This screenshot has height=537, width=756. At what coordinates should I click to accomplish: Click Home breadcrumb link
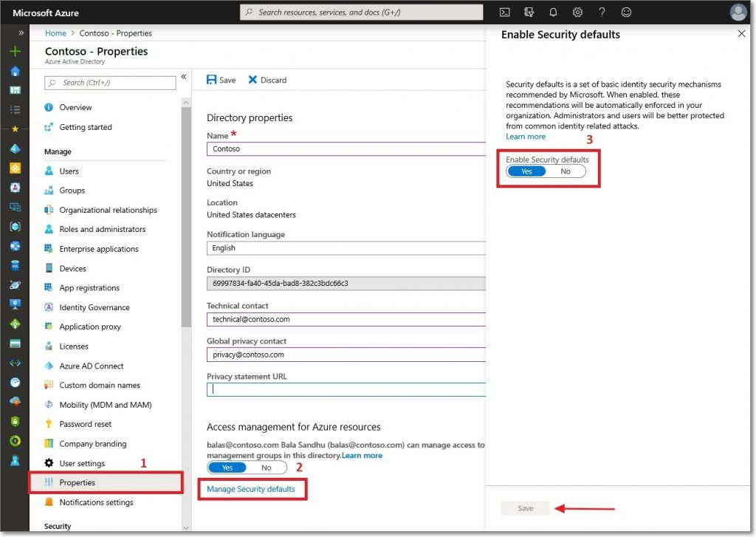click(x=55, y=33)
